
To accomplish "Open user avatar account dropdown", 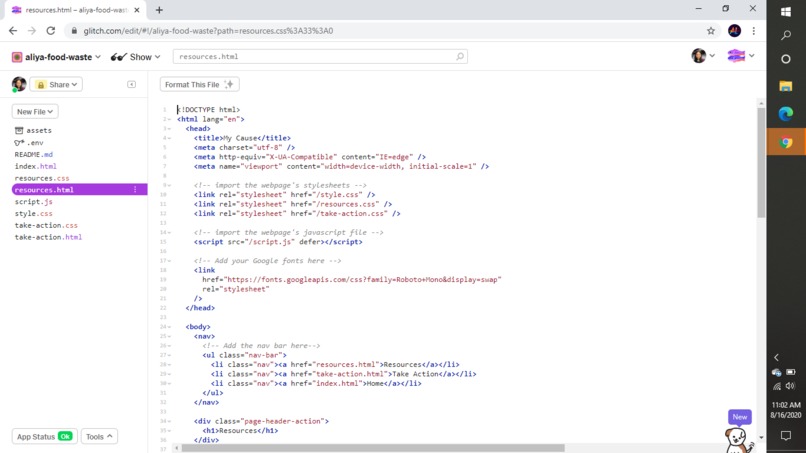I will [x=703, y=56].
